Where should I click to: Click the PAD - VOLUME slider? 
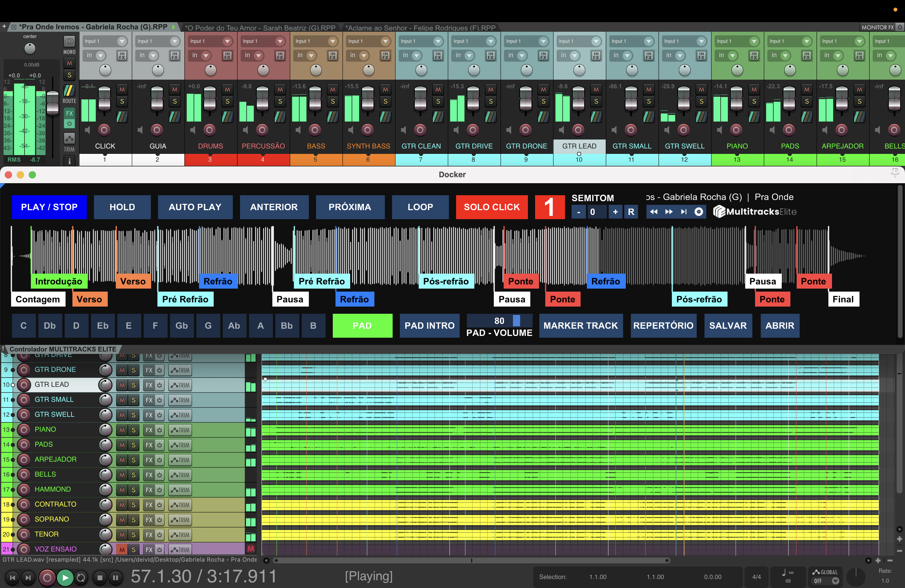499,320
